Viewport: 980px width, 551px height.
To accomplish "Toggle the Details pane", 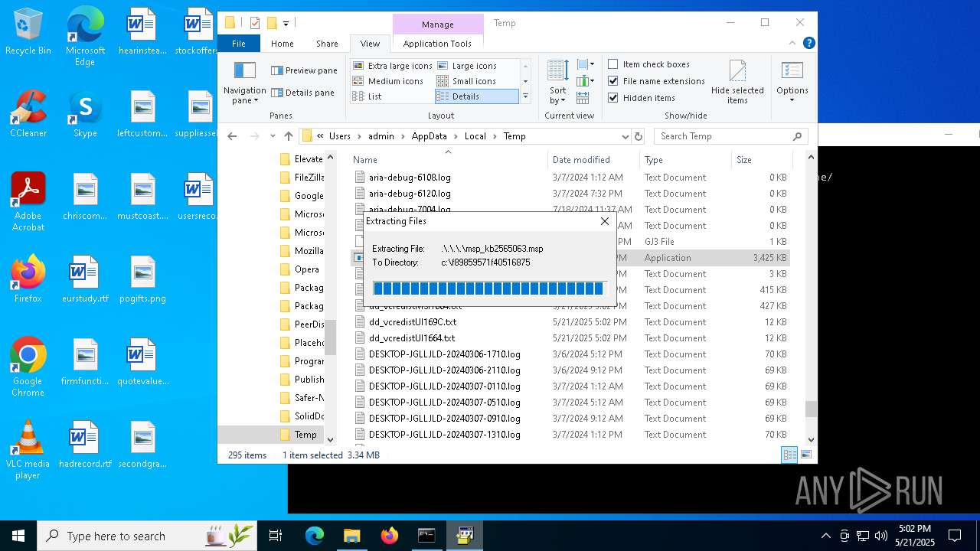I will (x=302, y=93).
